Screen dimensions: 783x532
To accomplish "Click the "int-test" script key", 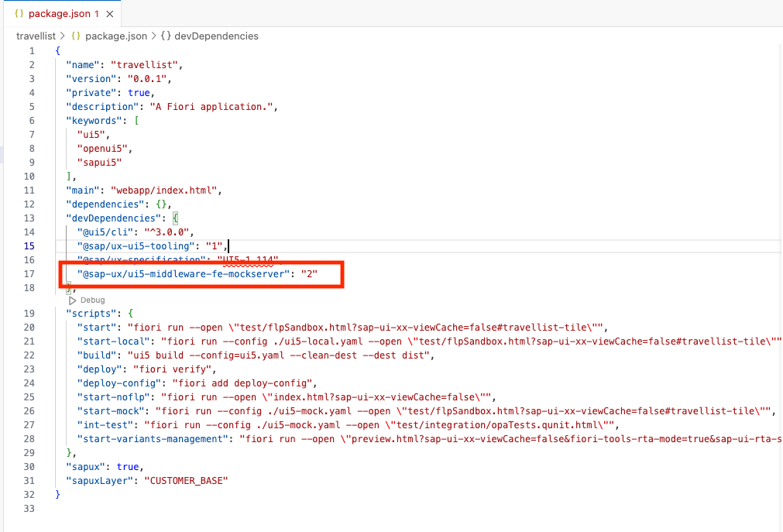I will pyautogui.click(x=105, y=426).
